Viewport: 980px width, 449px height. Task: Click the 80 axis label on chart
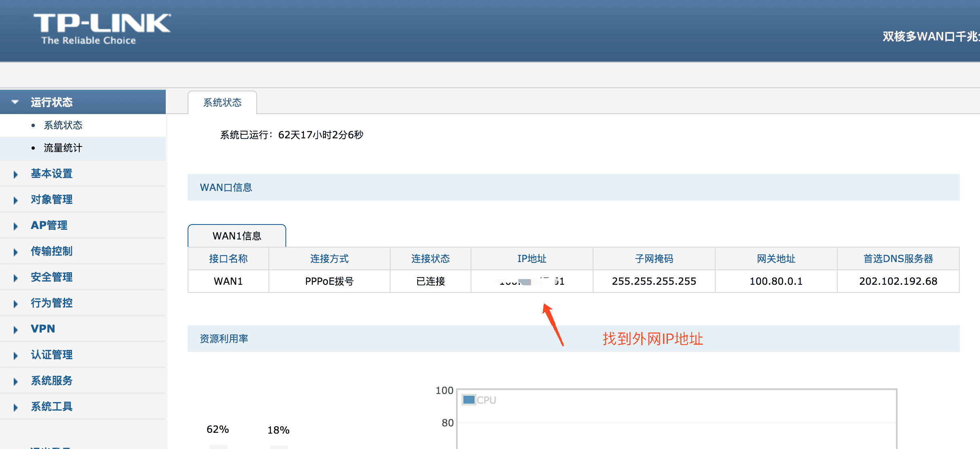[448, 423]
